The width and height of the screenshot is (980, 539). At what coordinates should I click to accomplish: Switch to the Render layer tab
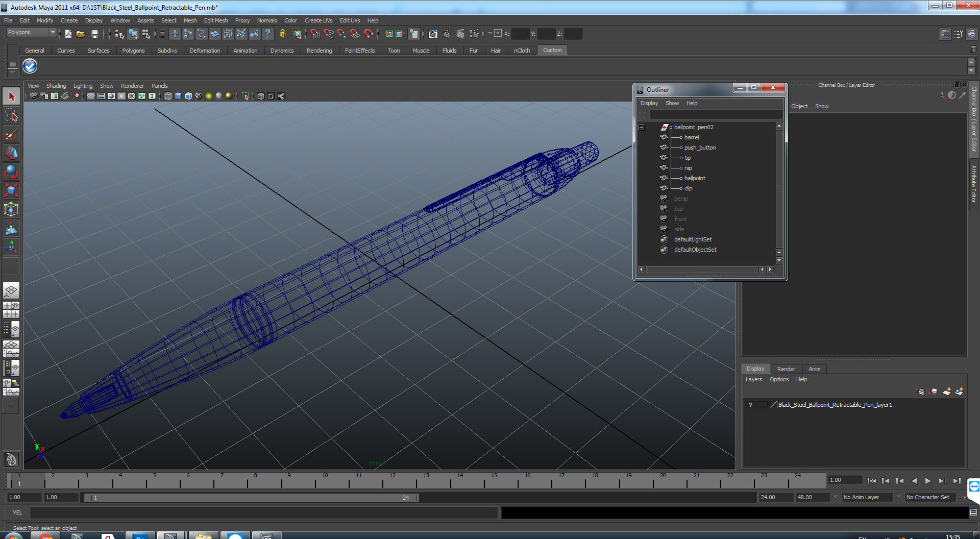click(x=786, y=369)
